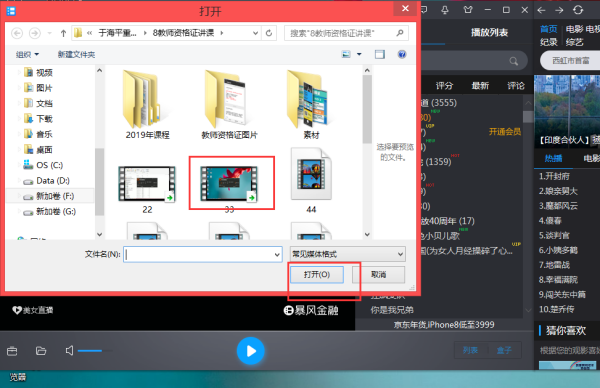The image size is (600, 388).
Task: Mute the player volume icon
Action: click(x=69, y=351)
